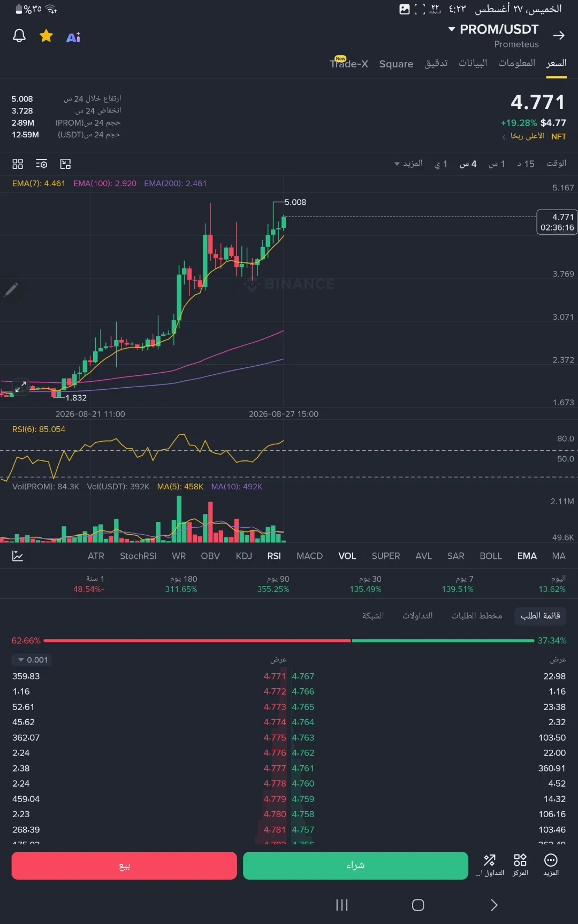Switch to the البيانات tab

coord(473,63)
